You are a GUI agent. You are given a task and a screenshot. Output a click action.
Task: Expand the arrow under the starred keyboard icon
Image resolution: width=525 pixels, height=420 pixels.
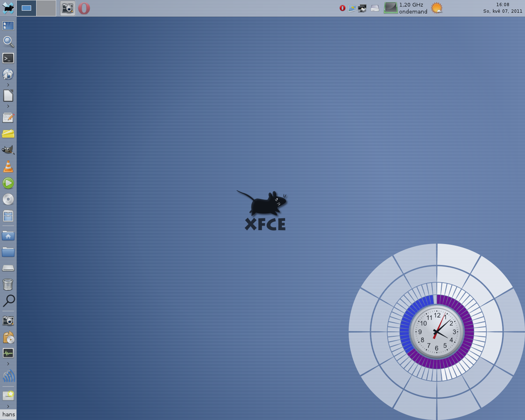8,406
